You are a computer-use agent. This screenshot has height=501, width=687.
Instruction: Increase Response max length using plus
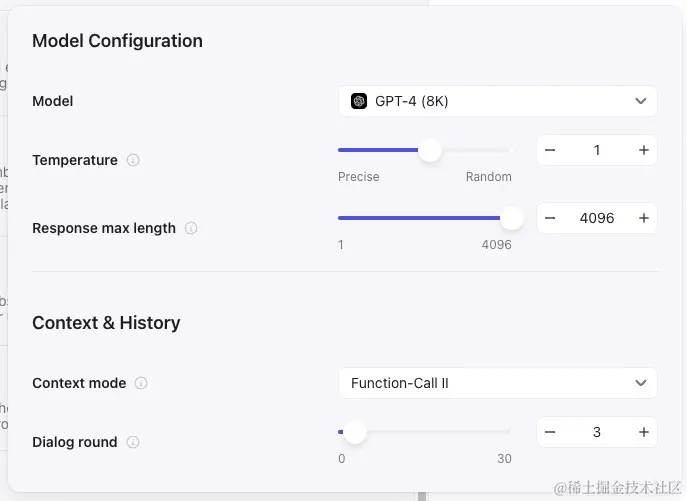[x=644, y=218]
